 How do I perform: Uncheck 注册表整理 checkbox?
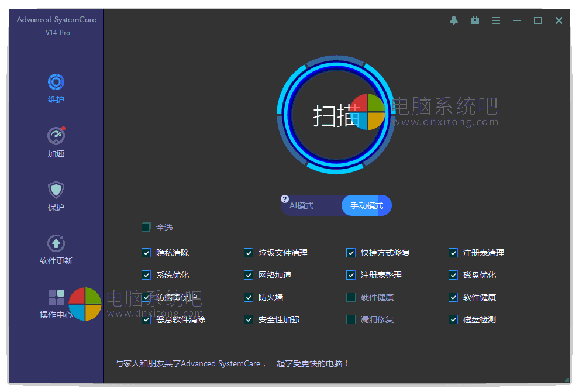coord(351,275)
